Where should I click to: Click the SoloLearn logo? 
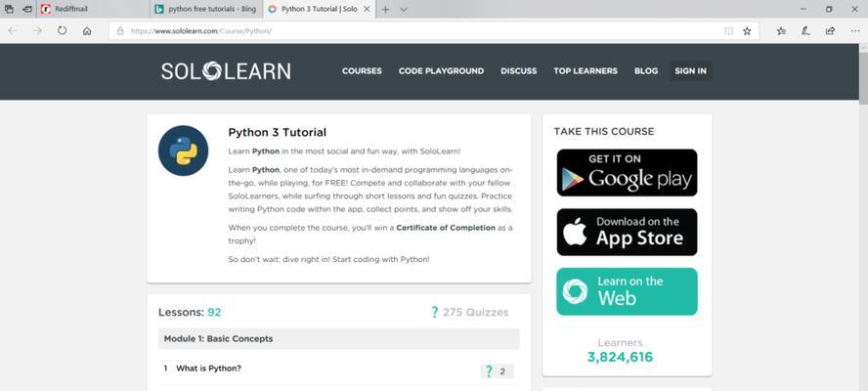[x=226, y=71]
